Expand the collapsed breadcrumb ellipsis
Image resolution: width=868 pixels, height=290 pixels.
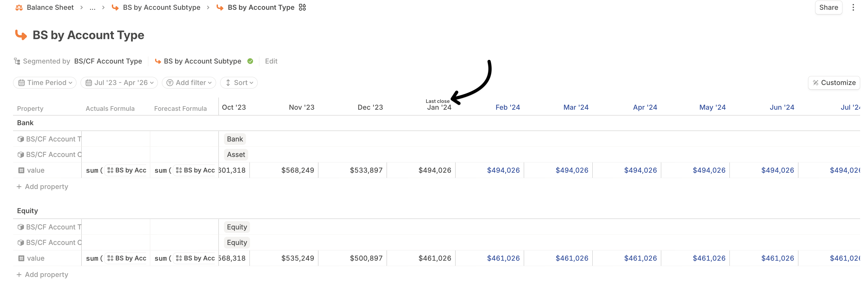coord(92,7)
